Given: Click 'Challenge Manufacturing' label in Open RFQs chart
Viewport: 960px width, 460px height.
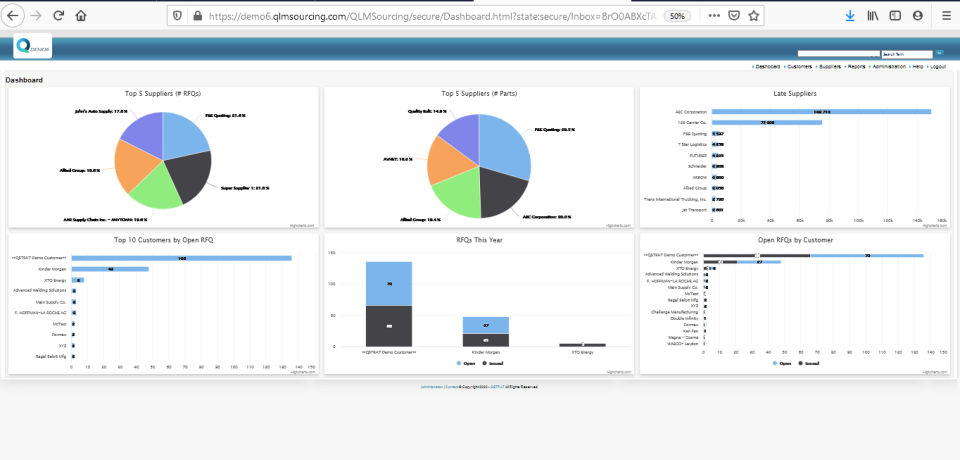Looking at the screenshot, I should coord(676,312).
